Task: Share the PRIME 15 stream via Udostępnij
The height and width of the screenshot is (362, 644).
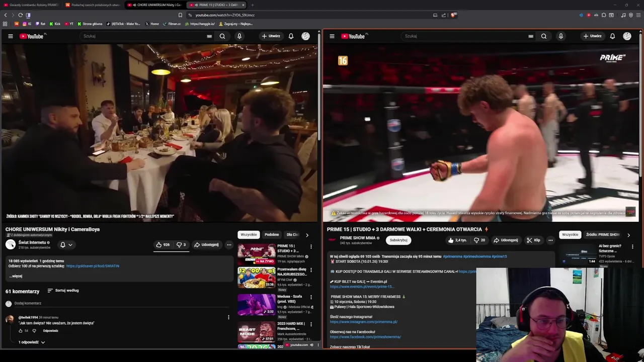Action: [506, 240]
